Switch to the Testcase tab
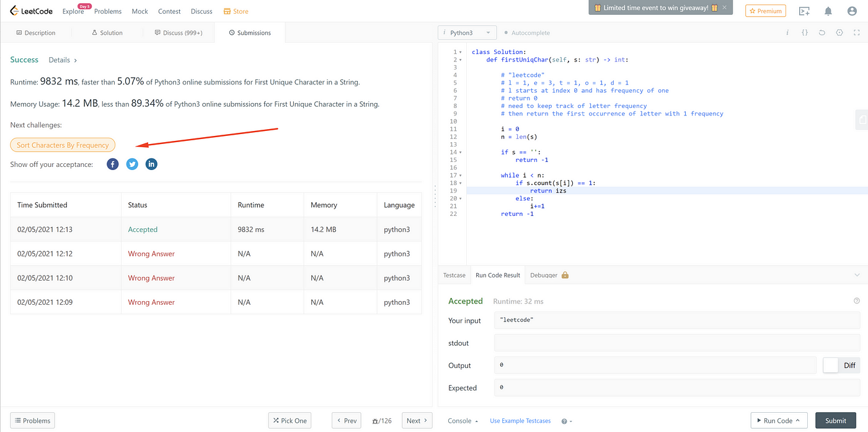 pyautogui.click(x=454, y=275)
